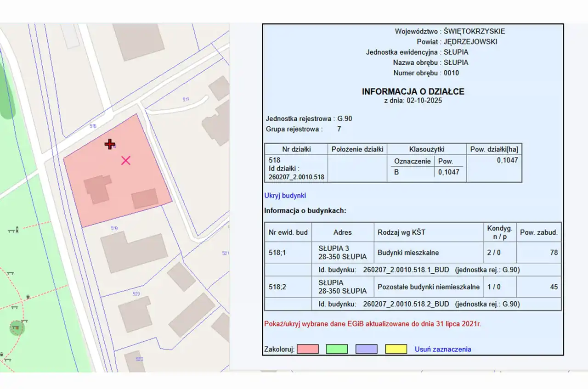Select the L-shaped building in the pink parcel
Screen dimensions: 588x389
(97, 188)
